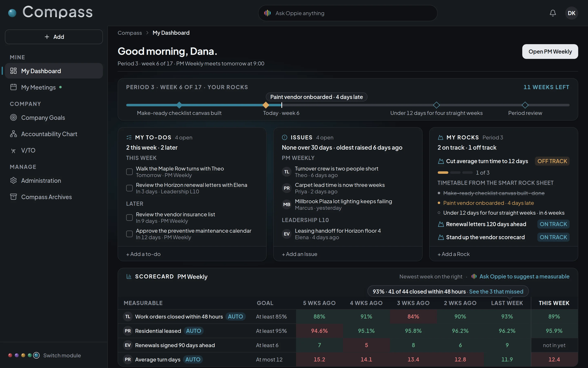Image resolution: width=588 pixels, height=368 pixels.
Task: Click the Company Goals target icon
Action: [14, 118]
